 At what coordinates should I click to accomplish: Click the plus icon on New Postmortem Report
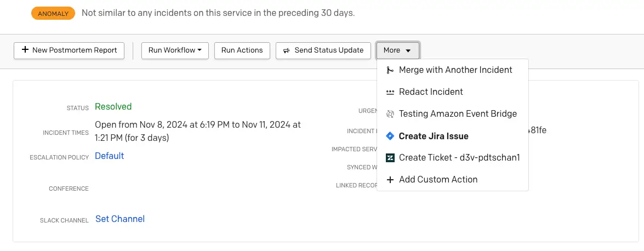pos(25,50)
